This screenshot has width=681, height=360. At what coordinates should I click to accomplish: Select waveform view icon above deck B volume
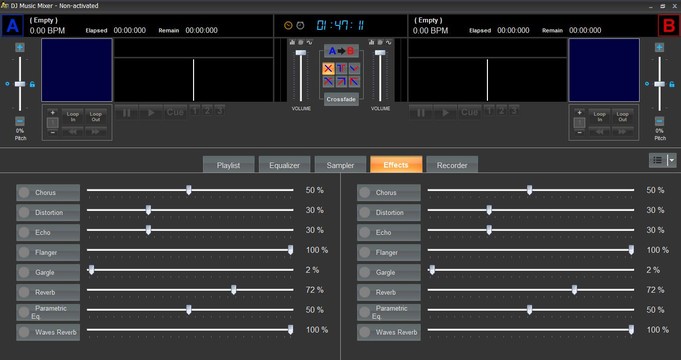[x=389, y=42]
